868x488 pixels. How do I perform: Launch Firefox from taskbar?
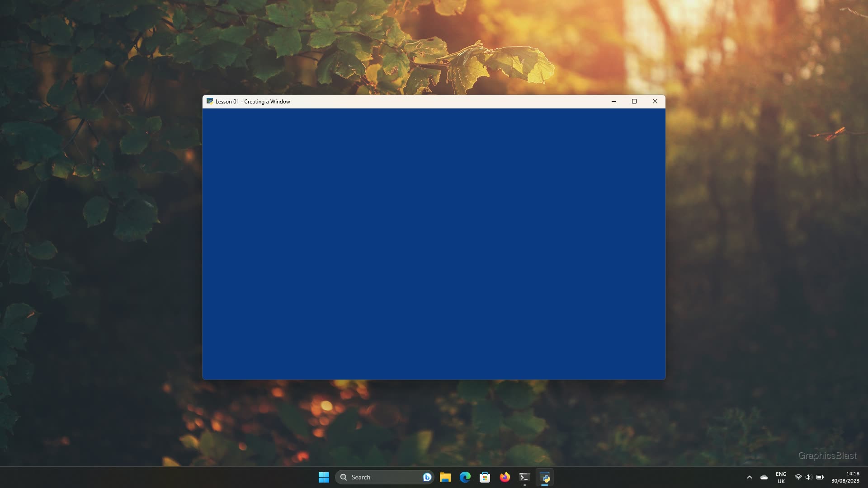[505, 477]
